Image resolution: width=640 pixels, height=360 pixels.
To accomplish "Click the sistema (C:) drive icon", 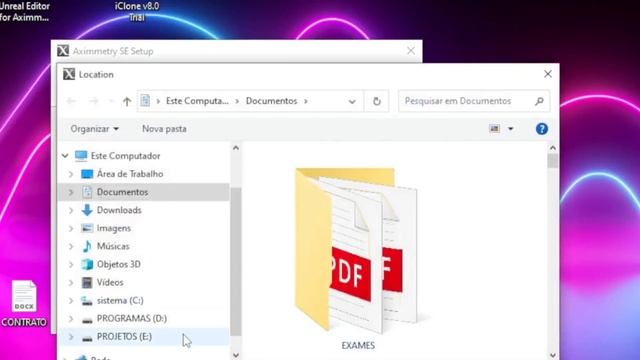I will pos(87,301).
